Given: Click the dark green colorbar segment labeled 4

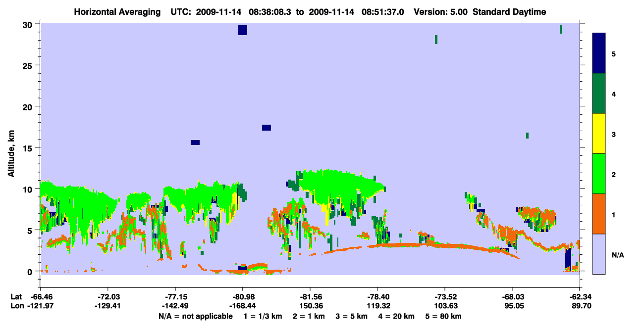Looking at the screenshot, I should click(x=599, y=94).
